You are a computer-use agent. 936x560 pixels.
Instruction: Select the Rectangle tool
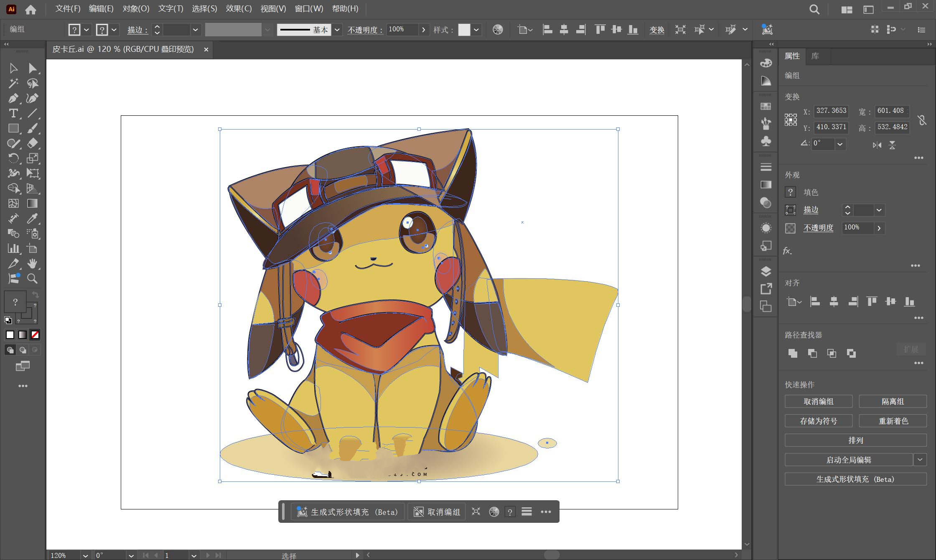[13, 128]
